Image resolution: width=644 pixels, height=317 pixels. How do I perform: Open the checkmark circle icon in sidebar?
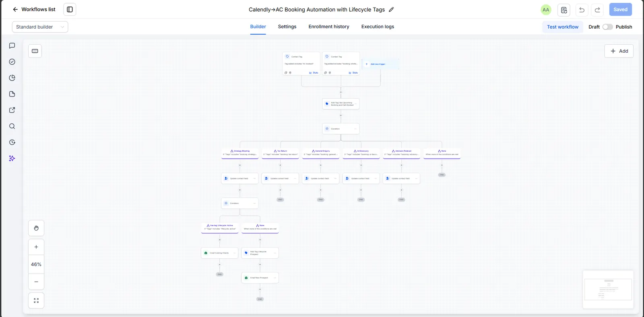coord(12,62)
